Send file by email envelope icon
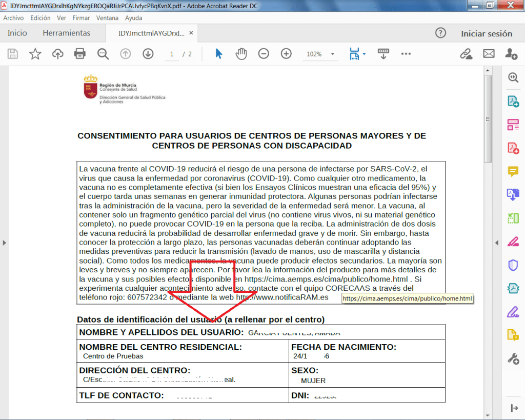Screen dimensions: 525x420 click(x=489, y=54)
